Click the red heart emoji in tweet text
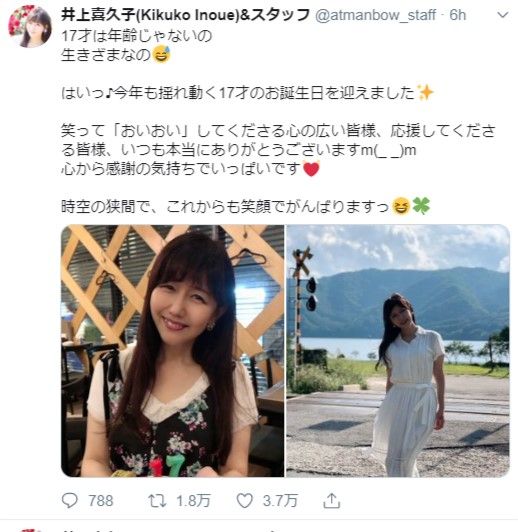 point(311,169)
